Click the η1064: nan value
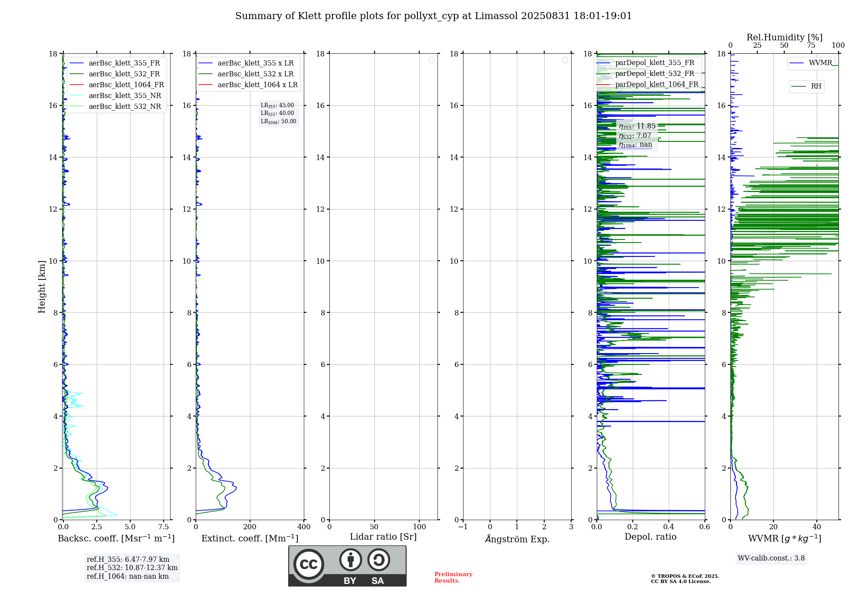Screen dimensions: 868x590 (x=635, y=144)
